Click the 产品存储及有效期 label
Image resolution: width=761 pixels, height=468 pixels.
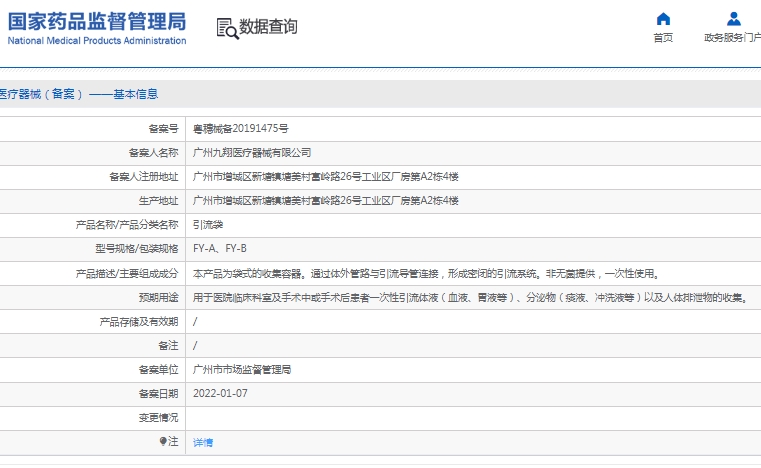[139, 322]
